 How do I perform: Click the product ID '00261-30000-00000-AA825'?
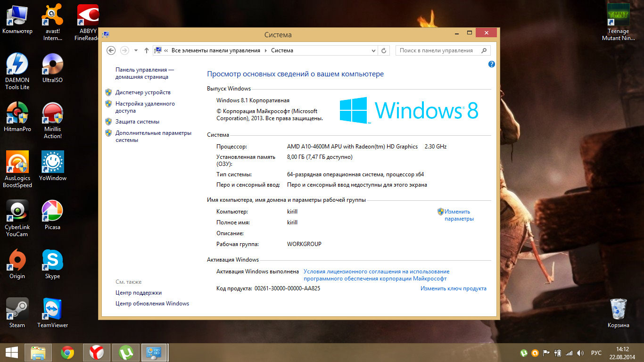click(287, 288)
